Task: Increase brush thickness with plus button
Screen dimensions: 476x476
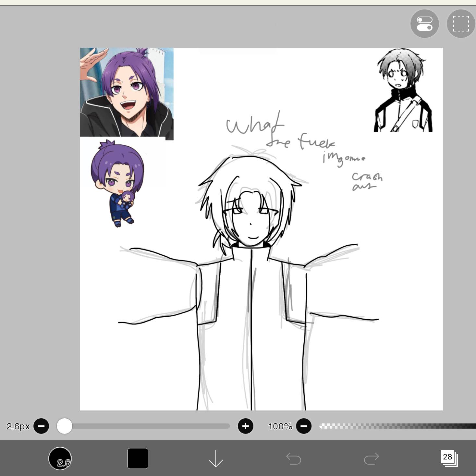Action: (x=246, y=426)
